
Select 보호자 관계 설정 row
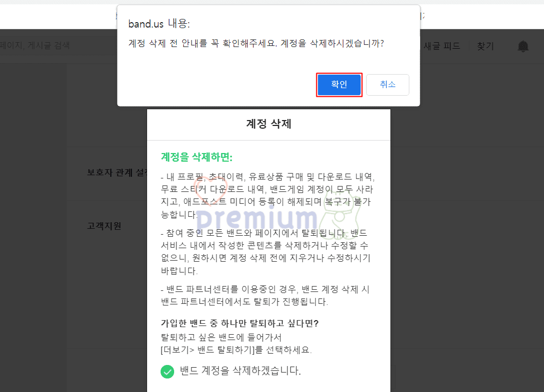pyautogui.click(x=117, y=172)
